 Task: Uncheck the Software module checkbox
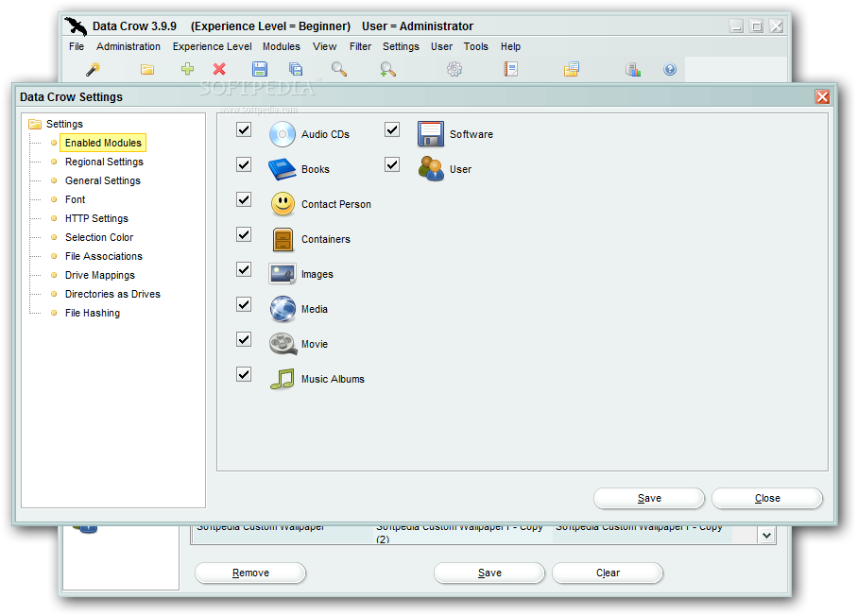pyautogui.click(x=392, y=129)
